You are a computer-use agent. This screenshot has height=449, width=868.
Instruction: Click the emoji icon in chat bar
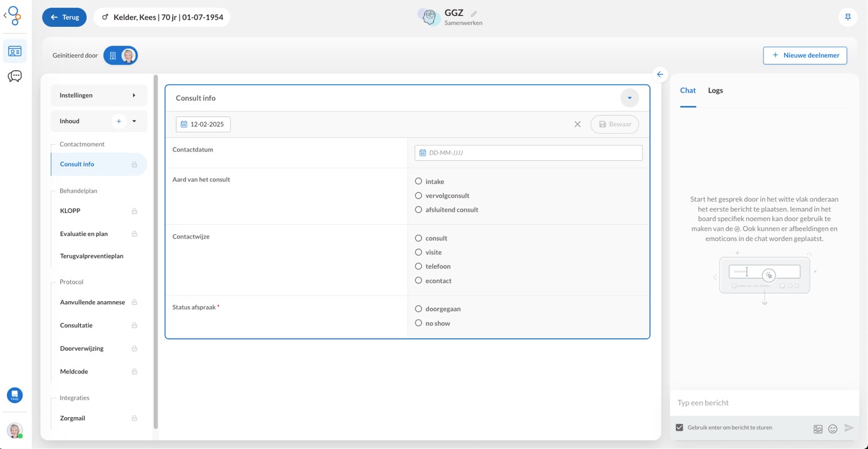coord(833,429)
